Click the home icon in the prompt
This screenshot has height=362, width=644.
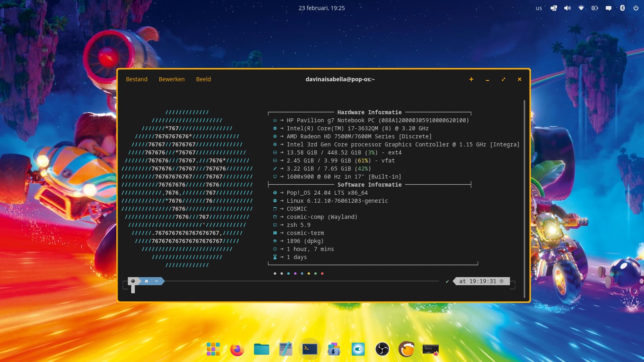pos(147,281)
